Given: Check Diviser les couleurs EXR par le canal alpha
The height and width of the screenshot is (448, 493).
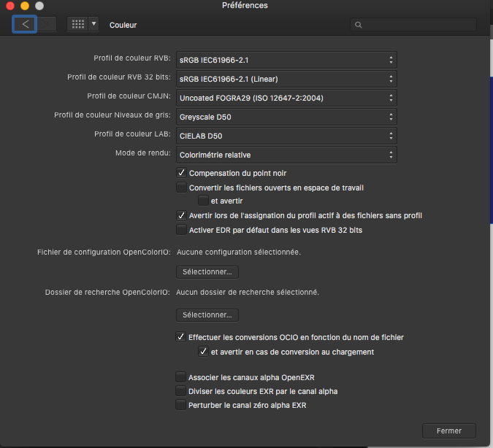Looking at the screenshot, I should click(x=181, y=391).
